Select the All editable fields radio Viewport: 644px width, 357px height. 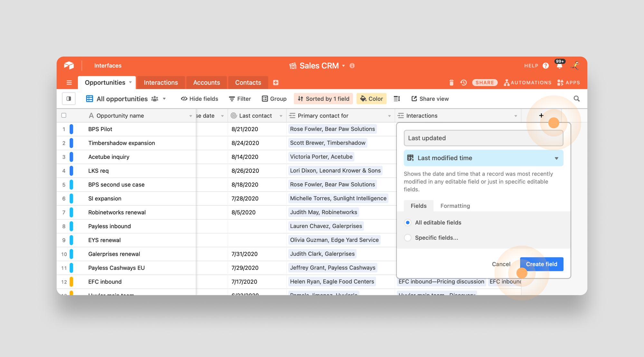[x=408, y=223]
